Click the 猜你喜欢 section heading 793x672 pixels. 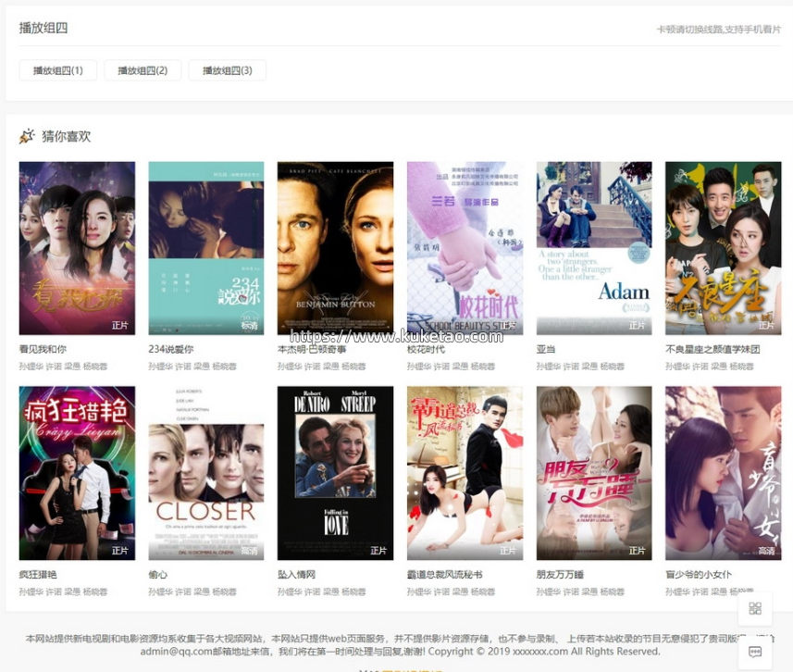pos(67,136)
